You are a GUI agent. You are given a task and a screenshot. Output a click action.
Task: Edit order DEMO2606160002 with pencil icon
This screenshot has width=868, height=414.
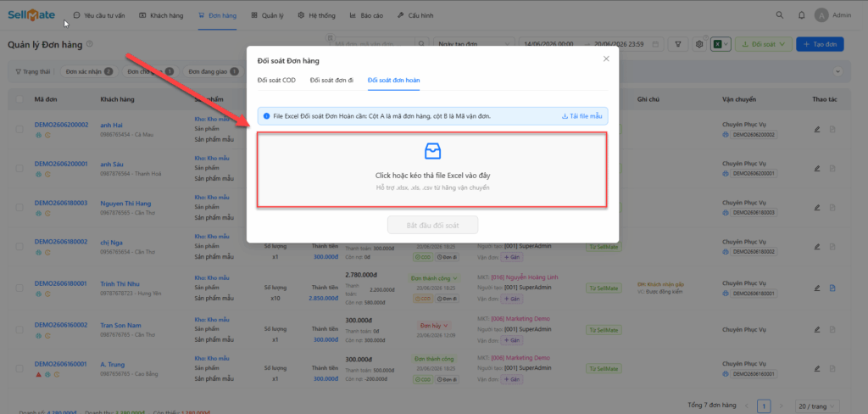click(817, 329)
